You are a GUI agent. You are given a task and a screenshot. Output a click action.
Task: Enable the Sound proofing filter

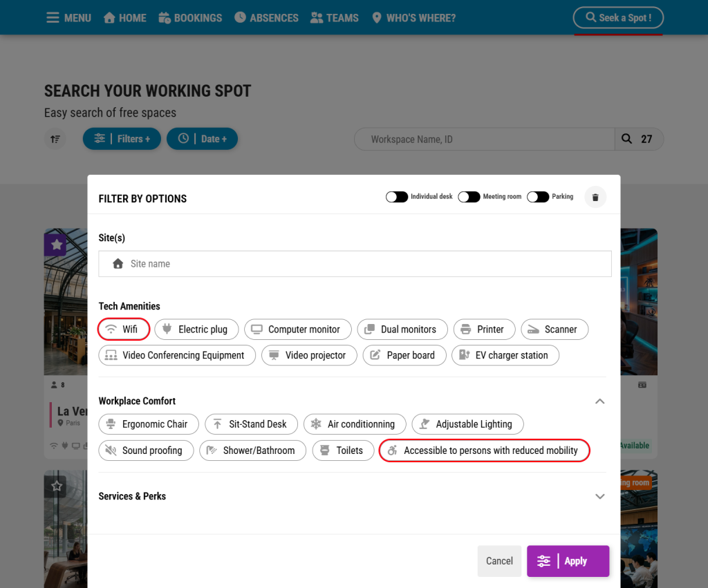[x=146, y=451]
